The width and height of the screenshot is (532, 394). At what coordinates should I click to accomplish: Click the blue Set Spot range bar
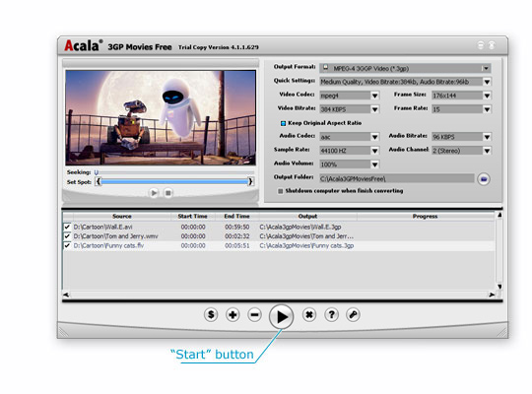[174, 181]
